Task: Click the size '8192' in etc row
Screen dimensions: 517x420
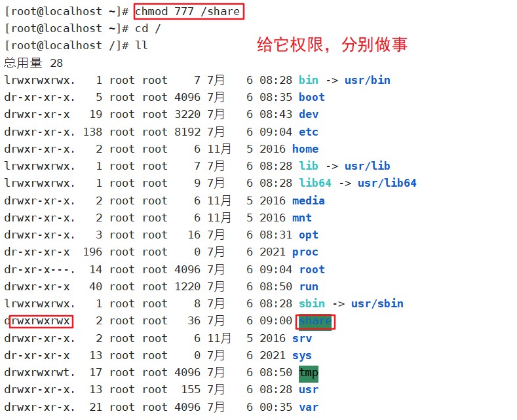Action: pyautogui.click(x=187, y=132)
